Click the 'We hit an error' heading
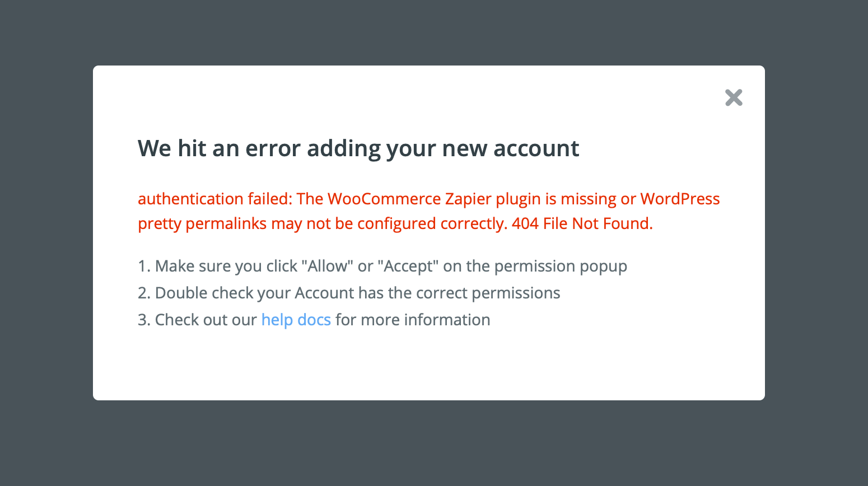This screenshot has width=868, height=486. point(358,148)
